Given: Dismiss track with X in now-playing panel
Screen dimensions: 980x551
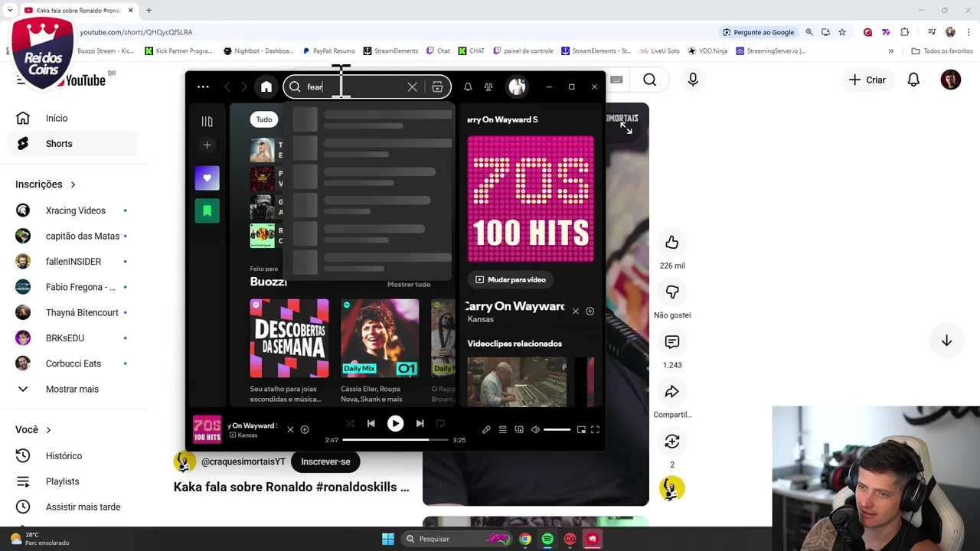Looking at the screenshot, I should (x=576, y=311).
